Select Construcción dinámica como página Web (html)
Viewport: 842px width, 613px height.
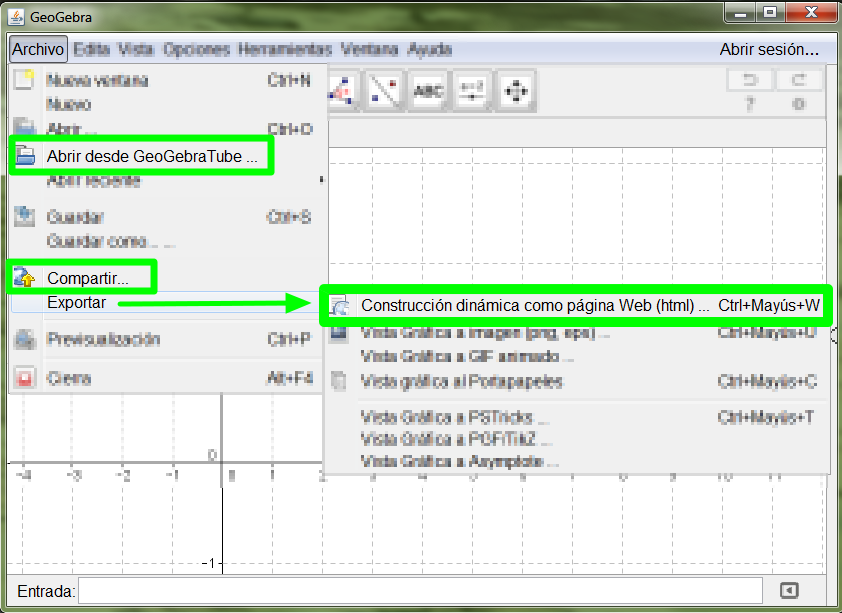point(576,305)
